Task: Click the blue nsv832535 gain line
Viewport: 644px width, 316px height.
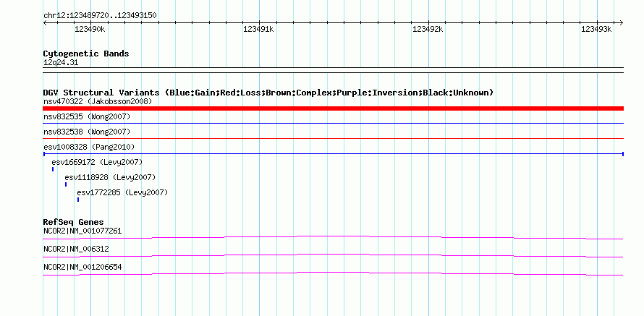Action: tap(333, 123)
